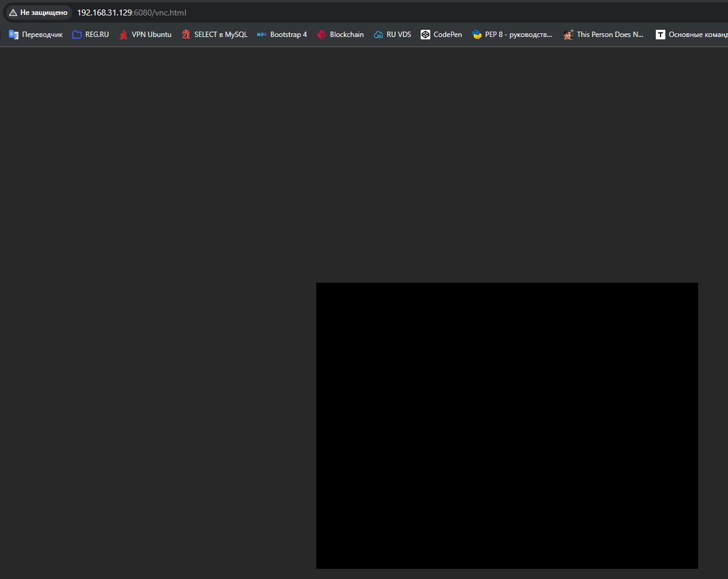The width and height of the screenshot is (728, 579).
Task: Open the Основные команд... bookmark label
Action: (698, 35)
